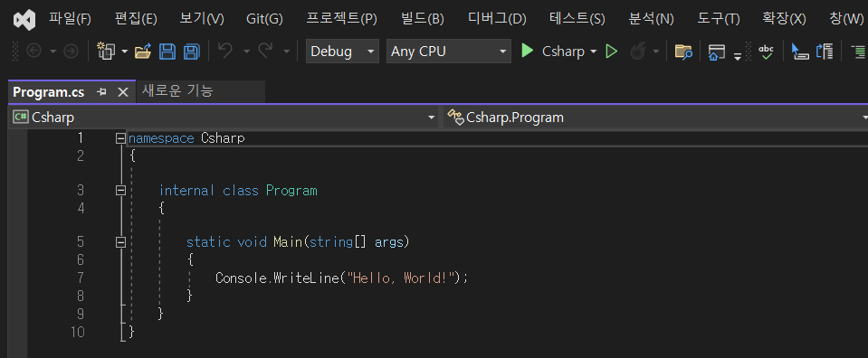Open the 파일(F) menu
Viewport: 868px width, 358px height.
(x=70, y=19)
